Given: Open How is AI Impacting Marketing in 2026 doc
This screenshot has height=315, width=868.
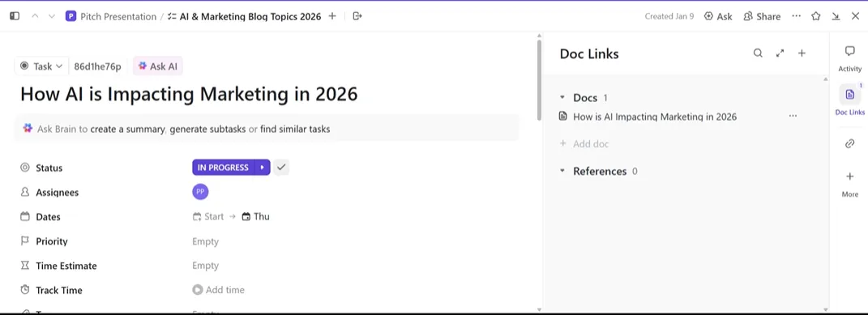Looking at the screenshot, I should pyautogui.click(x=655, y=117).
